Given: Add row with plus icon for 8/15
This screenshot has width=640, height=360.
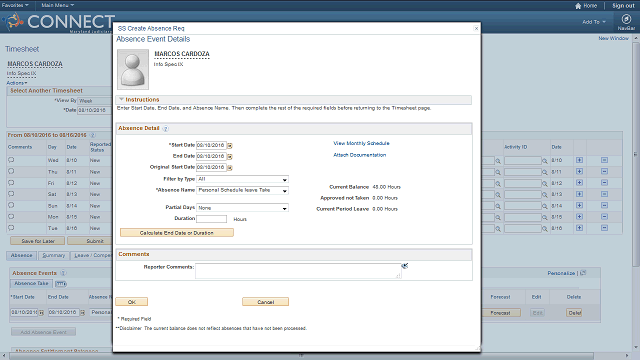Looking at the screenshot, I should pyautogui.click(x=579, y=217).
